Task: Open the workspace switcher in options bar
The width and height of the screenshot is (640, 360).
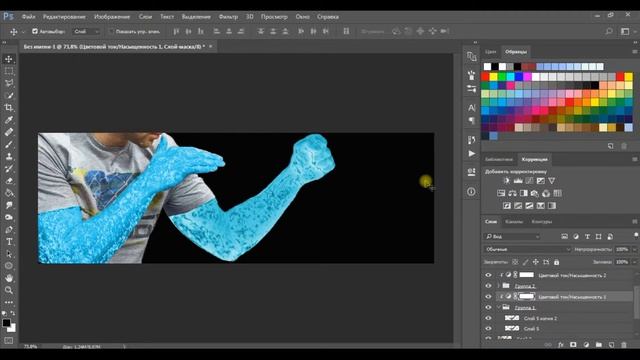Action: 625,31
